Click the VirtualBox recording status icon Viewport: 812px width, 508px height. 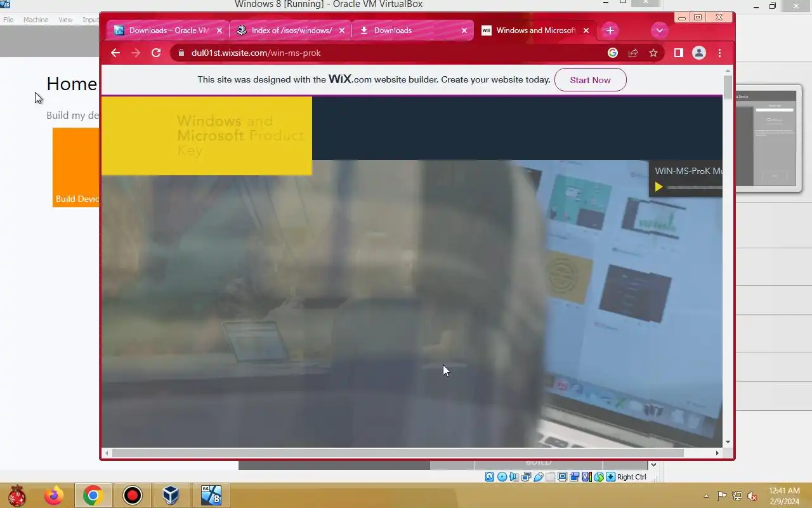tap(574, 477)
